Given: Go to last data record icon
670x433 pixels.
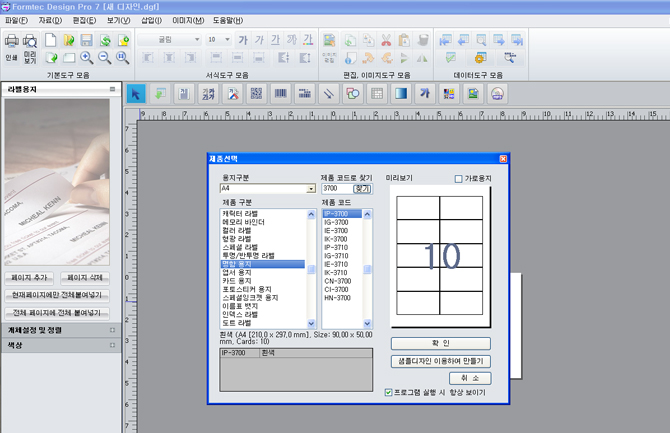Looking at the screenshot, I should [x=517, y=40].
